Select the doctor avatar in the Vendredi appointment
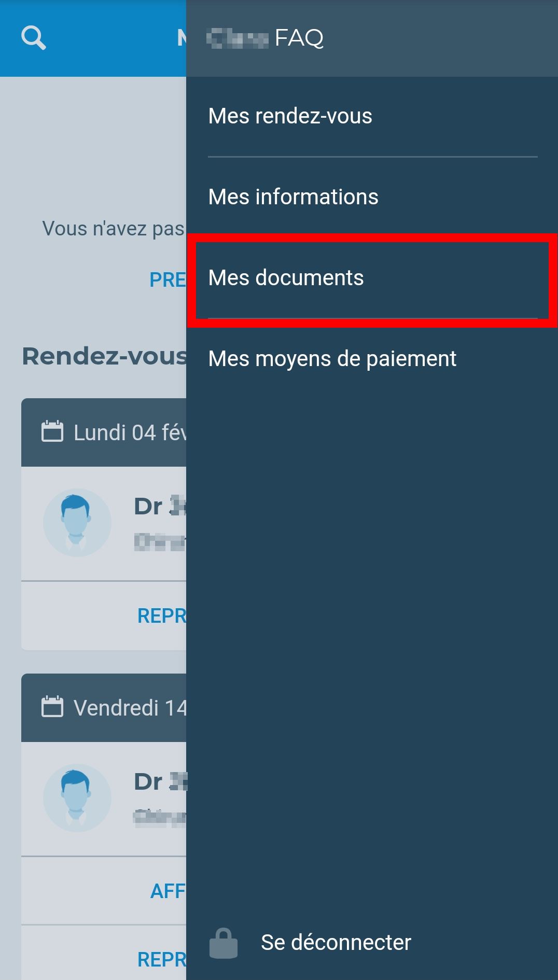 pyautogui.click(x=77, y=798)
